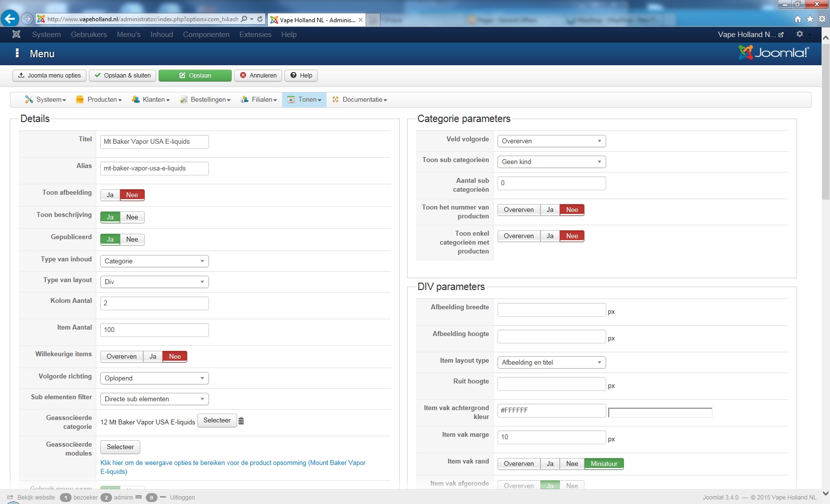Open the Type van layout dropdown
Image resolution: width=830 pixels, height=504 pixels.
click(155, 282)
